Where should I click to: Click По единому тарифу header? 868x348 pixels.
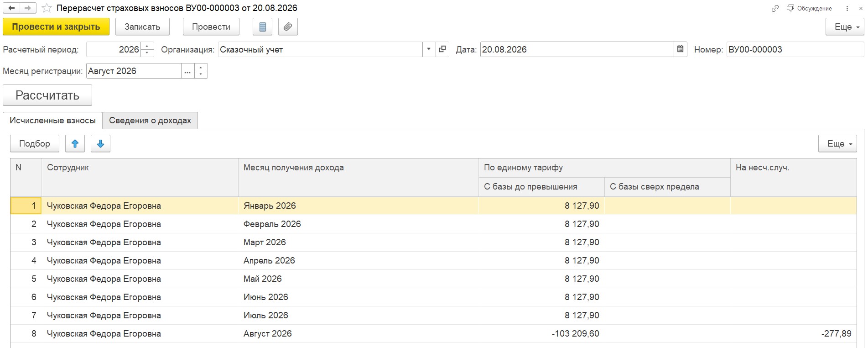coord(604,168)
